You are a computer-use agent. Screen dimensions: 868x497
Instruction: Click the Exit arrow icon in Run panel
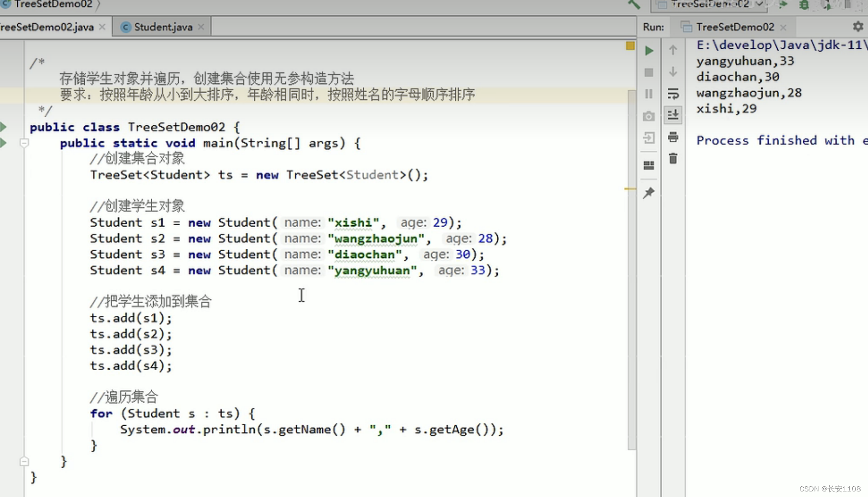click(649, 138)
